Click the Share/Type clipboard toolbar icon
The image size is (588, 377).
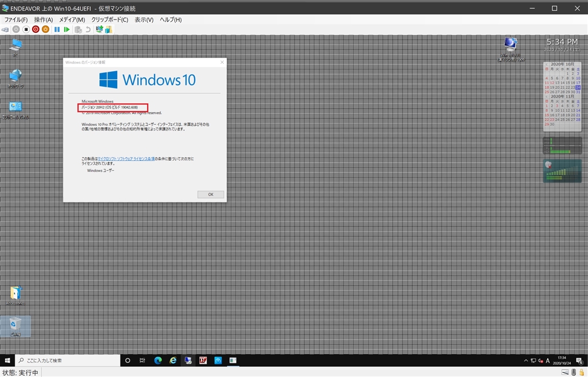pos(109,29)
